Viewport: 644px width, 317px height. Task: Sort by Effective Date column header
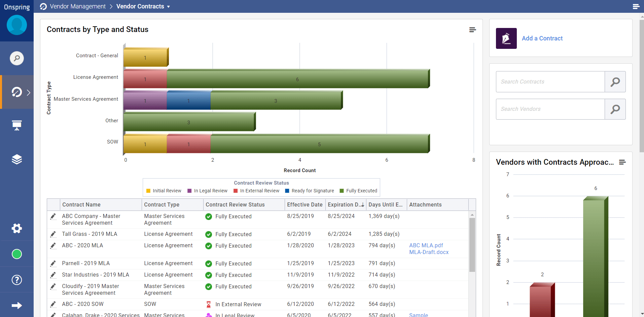[x=305, y=205]
